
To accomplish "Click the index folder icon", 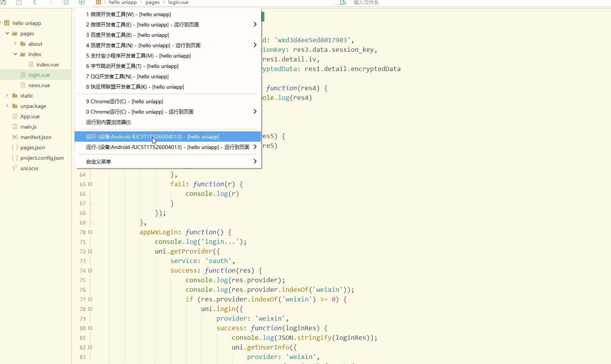I will click(23, 54).
